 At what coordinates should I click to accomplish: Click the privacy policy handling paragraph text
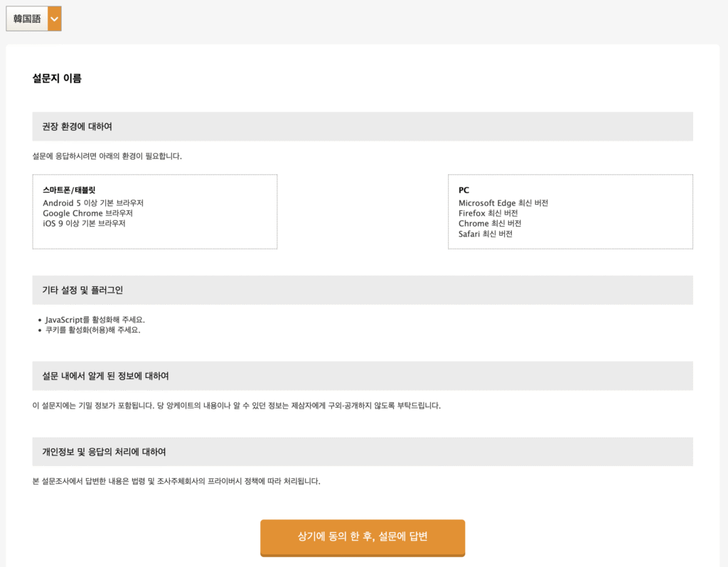[176, 481]
